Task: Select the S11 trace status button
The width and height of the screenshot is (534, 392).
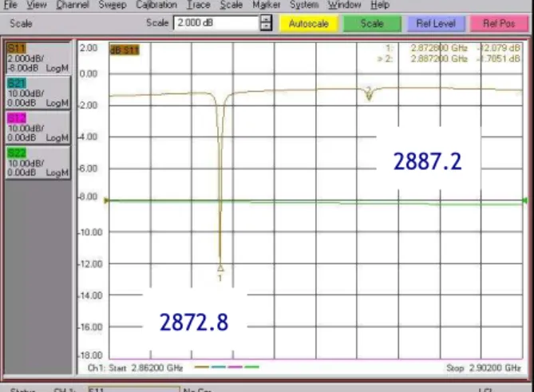Action: [x=38, y=58]
